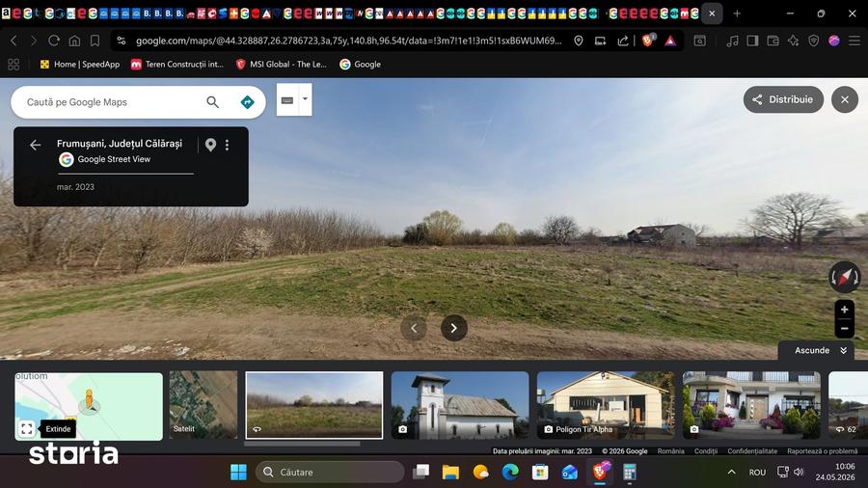Click the thumbnail strip scrollbar
The width and height of the screenshot is (868, 488).
pos(302,444)
